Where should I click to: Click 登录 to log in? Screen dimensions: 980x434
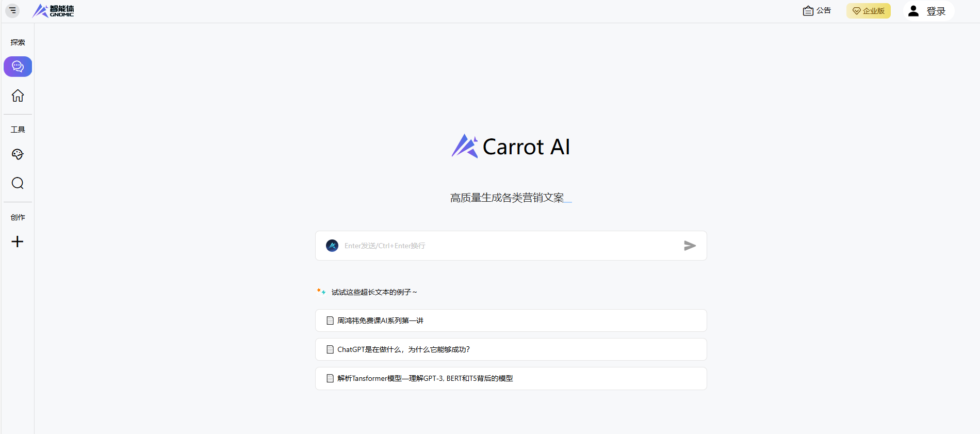point(927,11)
